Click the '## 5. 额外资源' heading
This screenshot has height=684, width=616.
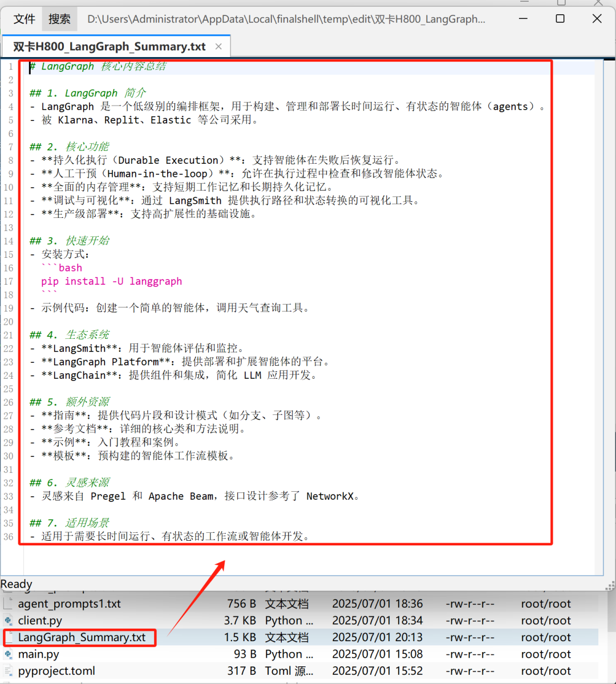pos(70,402)
